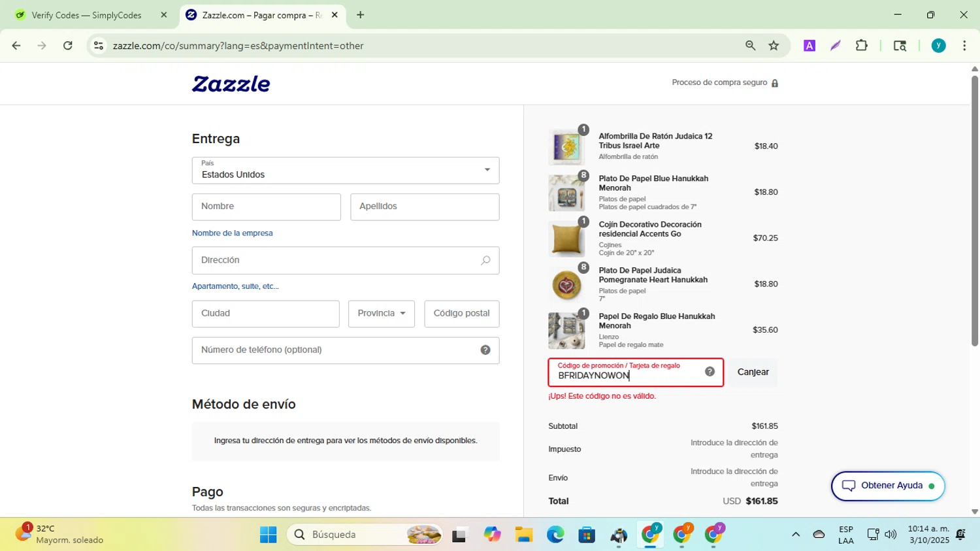Screen dimensions: 980x551
Task: Bookmark this page with the star icon
Action: [774, 46]
